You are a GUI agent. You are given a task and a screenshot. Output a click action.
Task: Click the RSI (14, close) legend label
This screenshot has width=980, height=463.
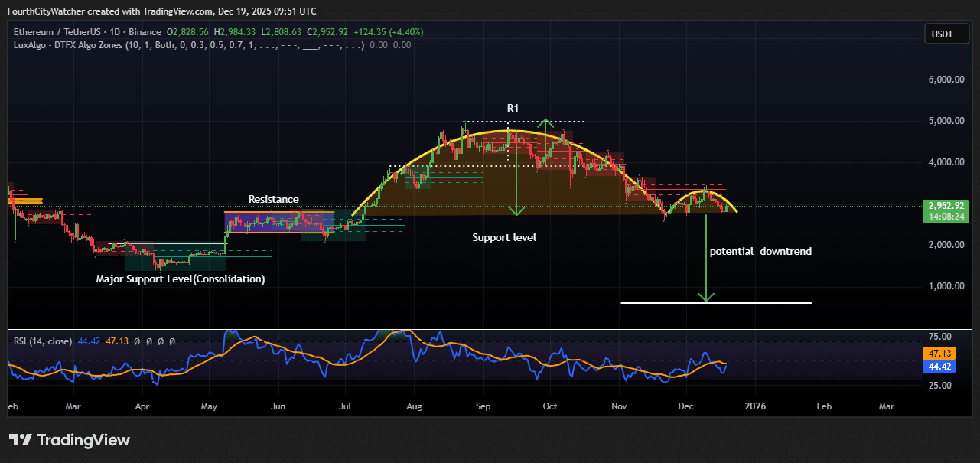coord(44,341)
